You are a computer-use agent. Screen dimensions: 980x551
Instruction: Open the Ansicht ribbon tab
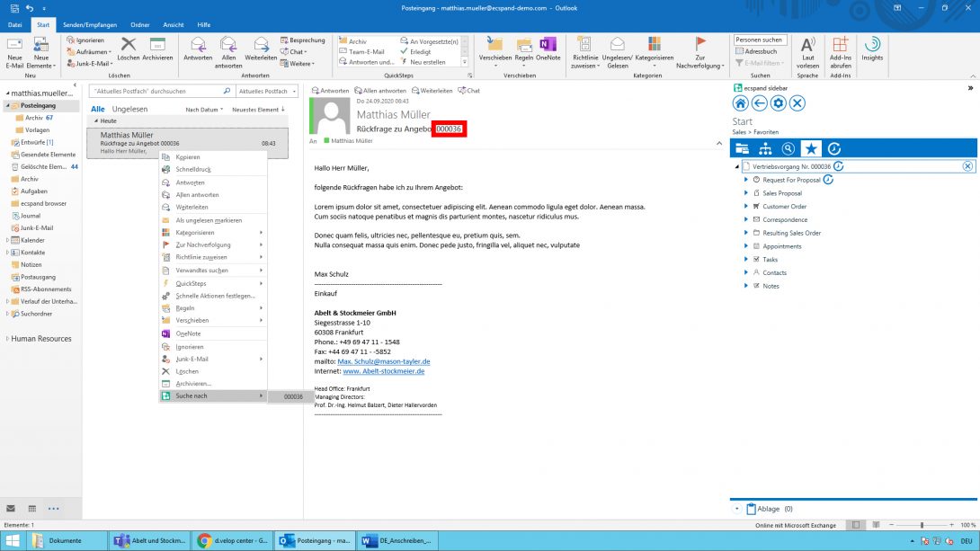[174, 25]
